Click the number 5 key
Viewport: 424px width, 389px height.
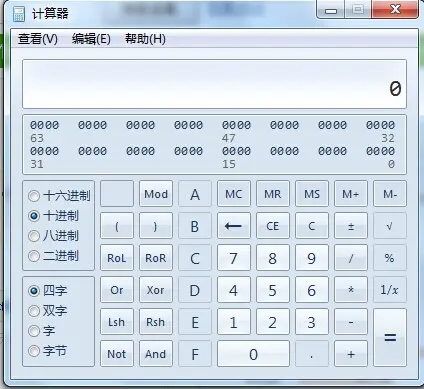pyautogui.click(x=273, y=290)
